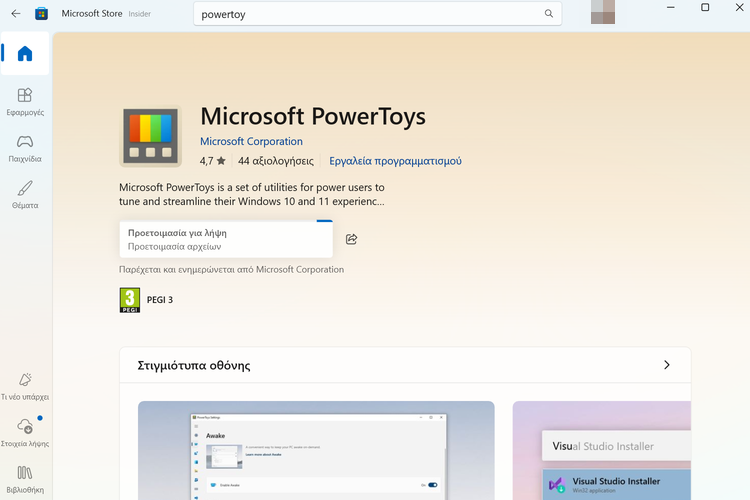Open Βιβλιοθήκη (Library) section
The height and width of the screenshot is (500, 750).
tap(25, 478)
